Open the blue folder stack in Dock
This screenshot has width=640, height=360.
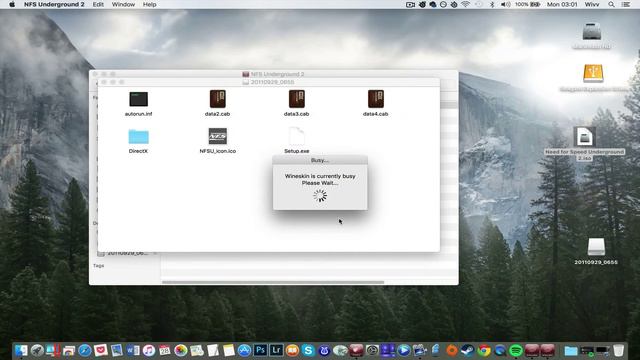(x=571, y=350)
